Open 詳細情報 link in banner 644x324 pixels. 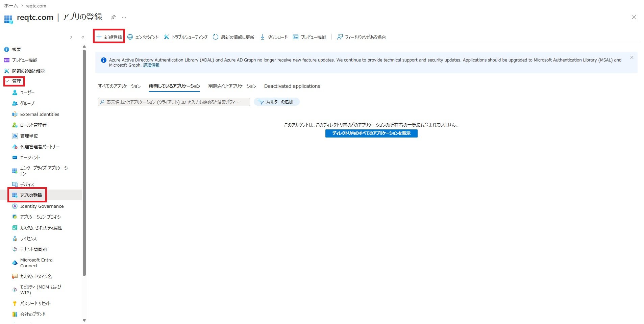point(151,65)
